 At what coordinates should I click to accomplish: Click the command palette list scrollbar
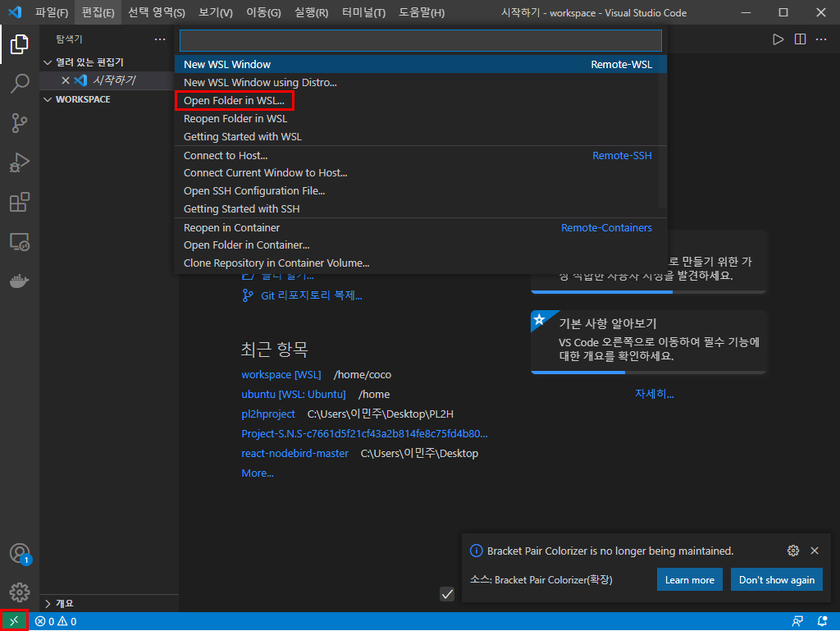coord(663,132)
